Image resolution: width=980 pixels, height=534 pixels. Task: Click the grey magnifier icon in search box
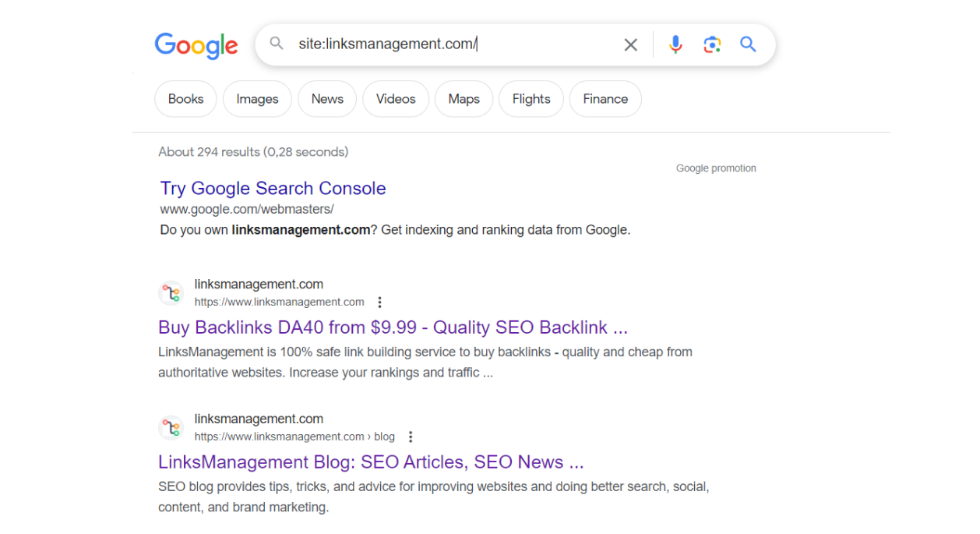[277, 44]
